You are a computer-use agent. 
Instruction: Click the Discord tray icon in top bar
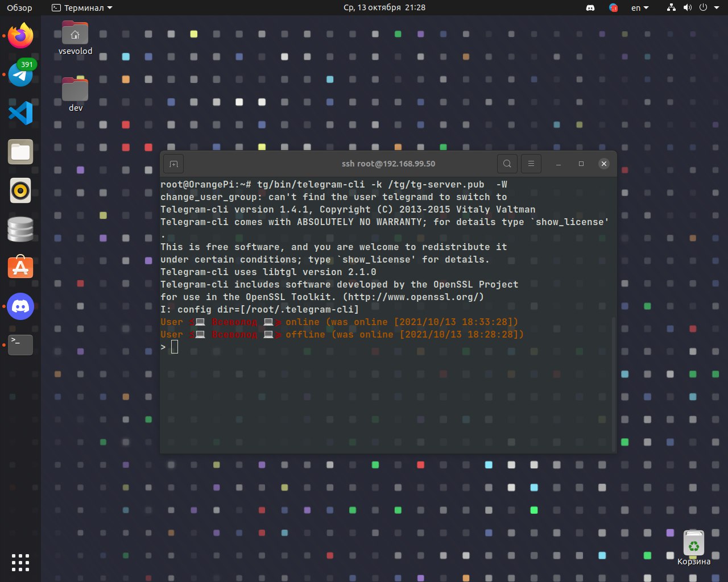coord(590,8)
